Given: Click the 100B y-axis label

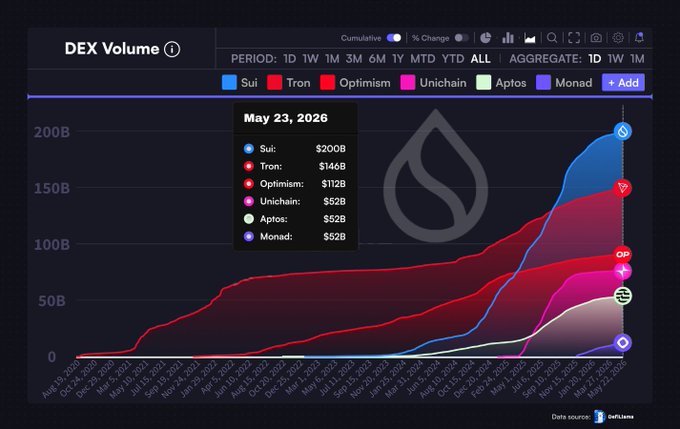Looking at the screenshot, I should (52, 245).
